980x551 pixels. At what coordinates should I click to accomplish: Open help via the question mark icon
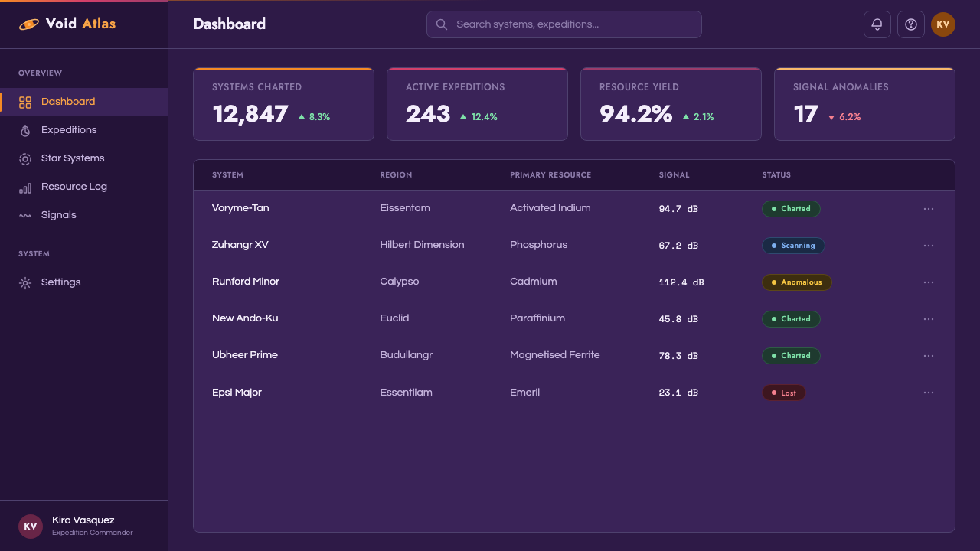pos(911,24)
